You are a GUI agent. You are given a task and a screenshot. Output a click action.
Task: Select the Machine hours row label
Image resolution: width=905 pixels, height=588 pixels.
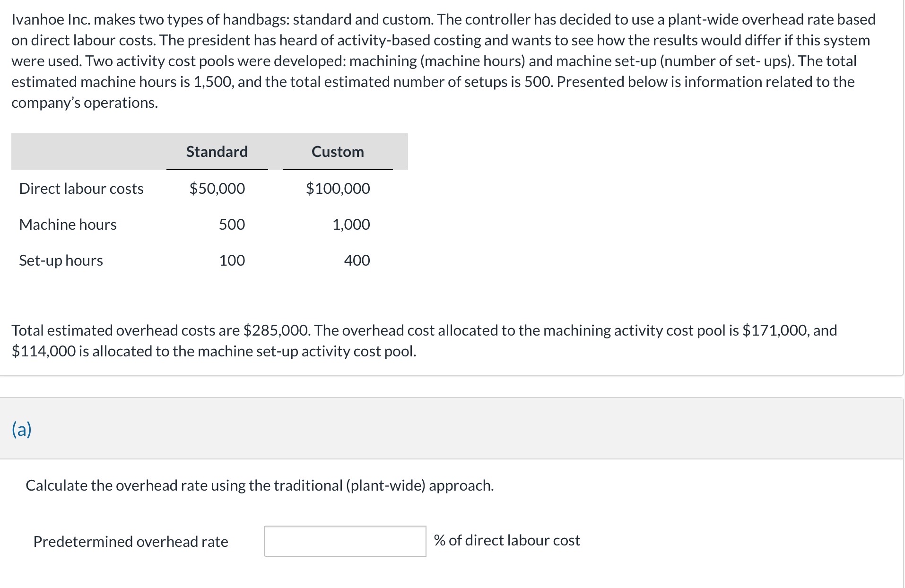68,225
